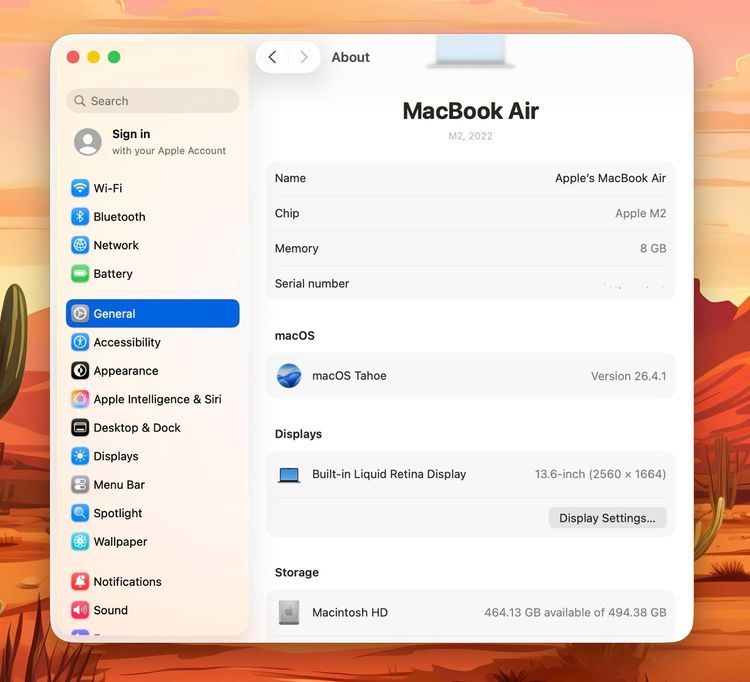Select Wallpaper in the sidebar
Image resolution: width=750 pixels, height=682 pixels.
153,541
